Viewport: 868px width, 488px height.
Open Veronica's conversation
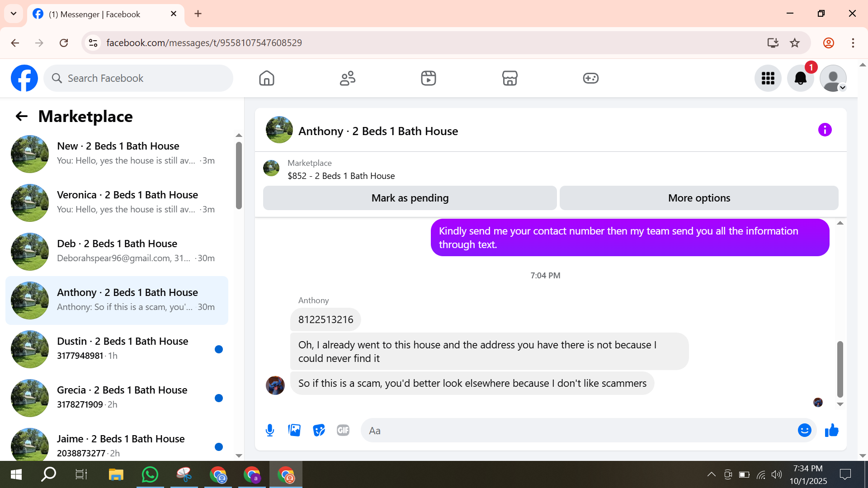click(x=117, y=203)
